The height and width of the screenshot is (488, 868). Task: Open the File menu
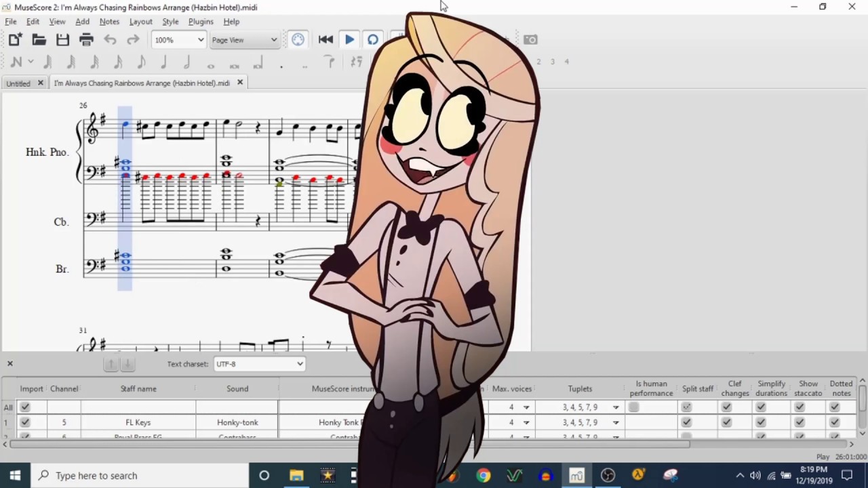click(x=11, y=22)
